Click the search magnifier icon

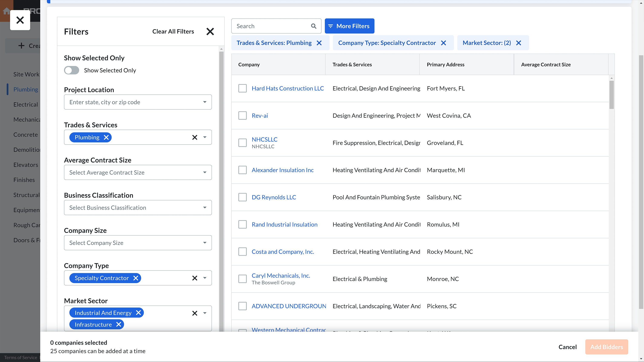313,26
